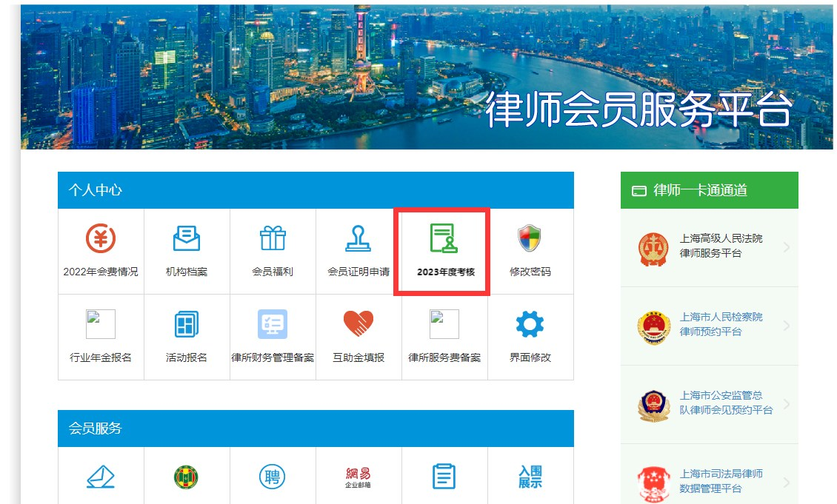
Task: Open 上海市司法局律师 数据管理平台 link
Action: tap(721, 481)
